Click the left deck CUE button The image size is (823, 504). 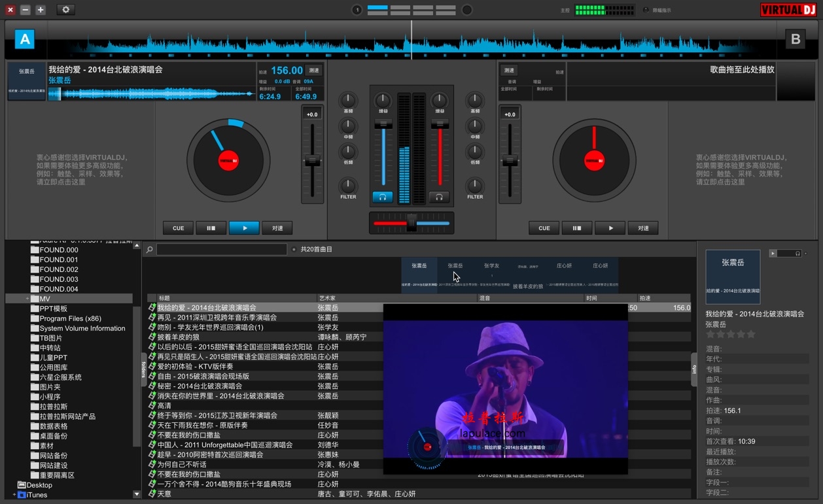[x=178, y=228]
